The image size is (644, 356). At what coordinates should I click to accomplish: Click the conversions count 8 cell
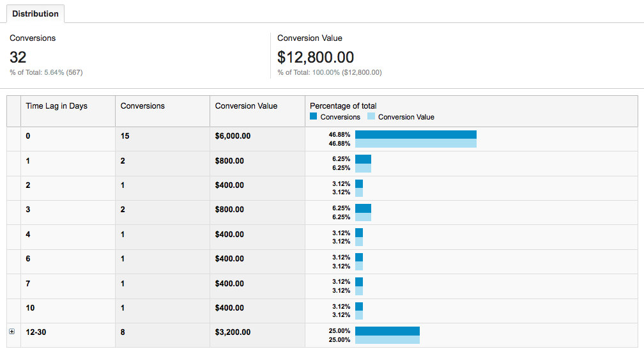click(x=123, y=332)
